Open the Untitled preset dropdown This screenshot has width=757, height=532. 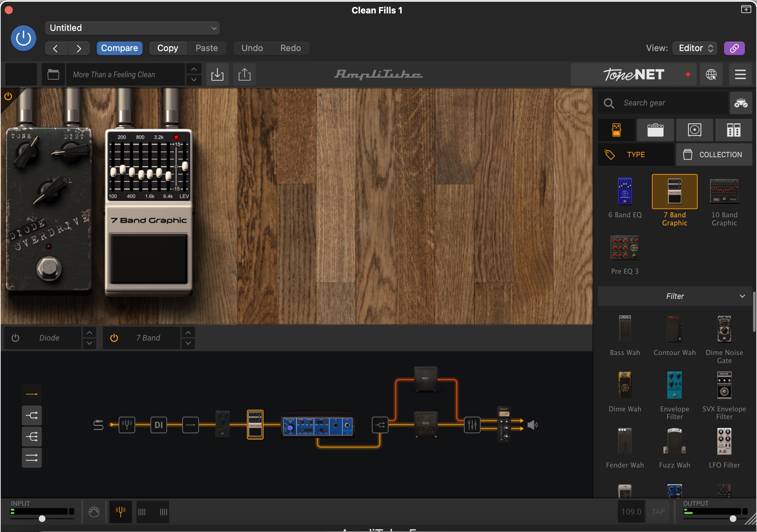pyautogui.click(x=132, y=28)
